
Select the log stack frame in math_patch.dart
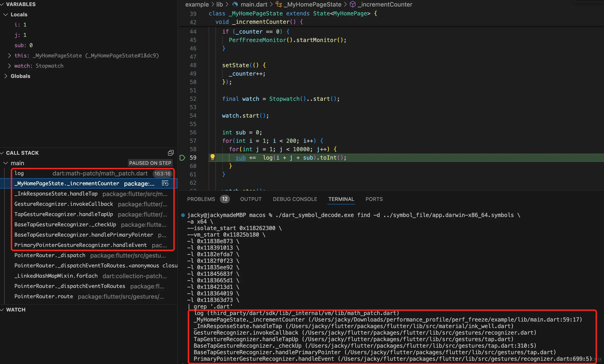[x=81, y=173]
